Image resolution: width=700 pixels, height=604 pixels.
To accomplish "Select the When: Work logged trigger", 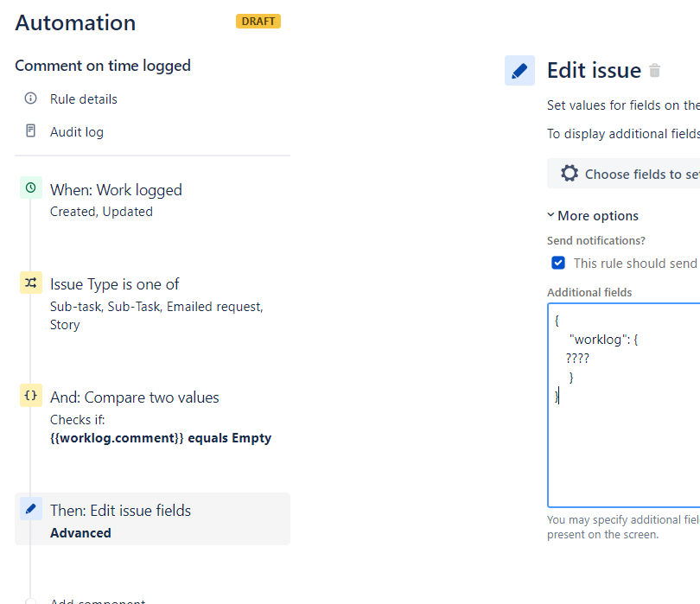I will point(116,190).
